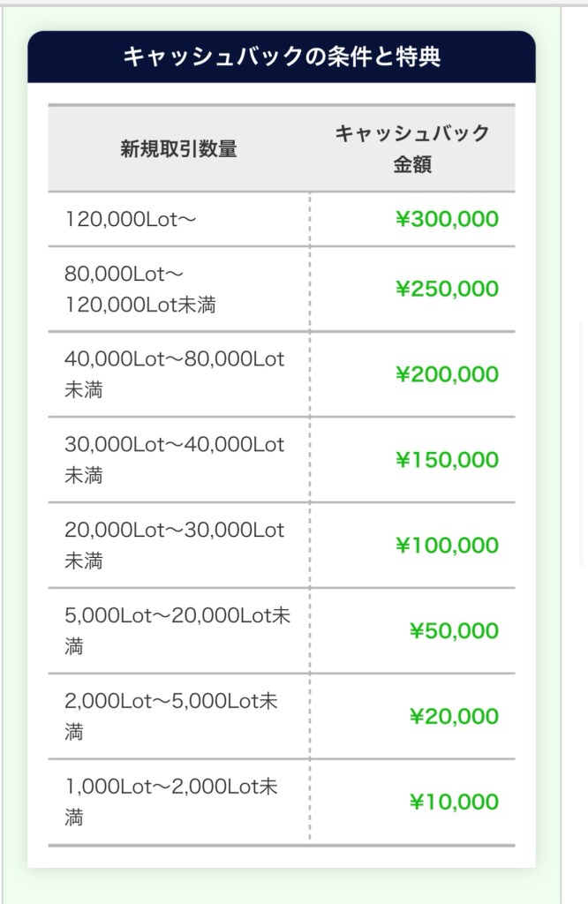Click the 1,000Lot～2,000Lot未満 cell
Screen dimensions: 588x904
click(171, 802)
